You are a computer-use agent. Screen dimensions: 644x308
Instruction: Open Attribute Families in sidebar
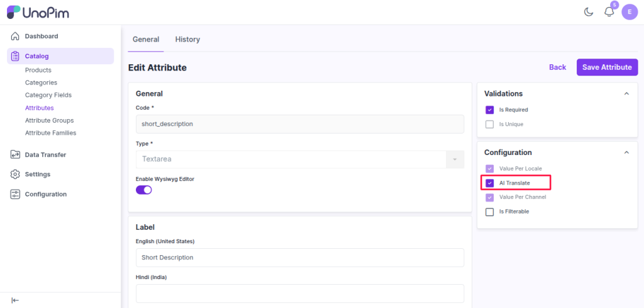coord(50,133)
